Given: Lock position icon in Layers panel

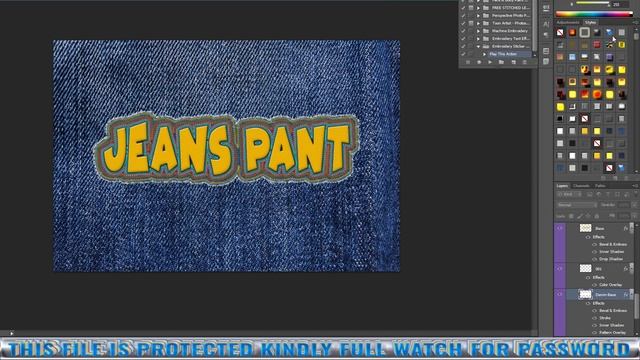Looking at the screenshot, I should click(588, 216).
